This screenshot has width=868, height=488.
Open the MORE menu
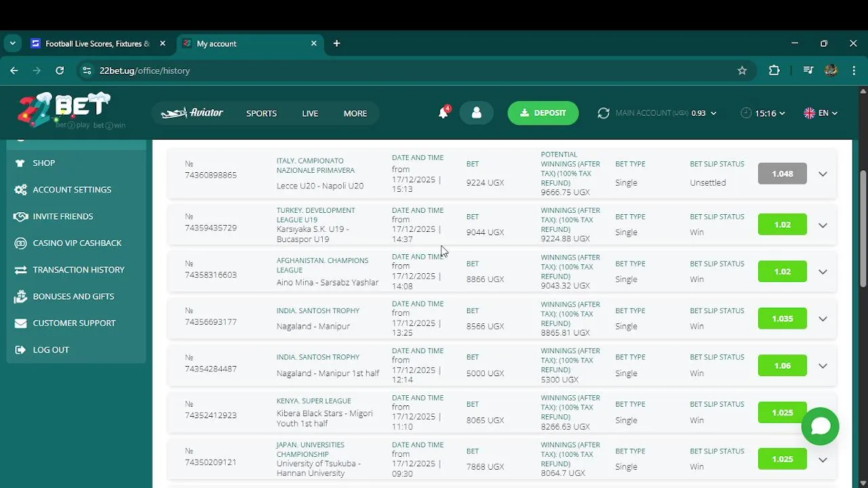[x=355, y=113]
